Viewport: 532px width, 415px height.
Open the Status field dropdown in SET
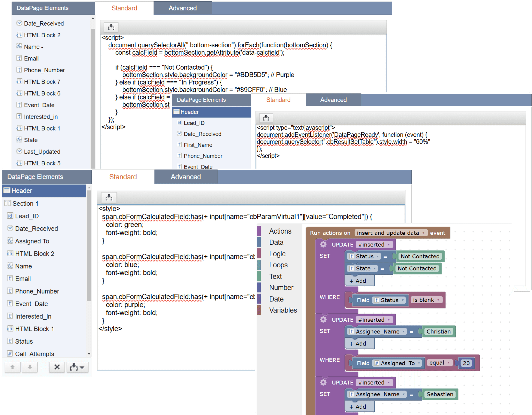[x=364, y=256]
